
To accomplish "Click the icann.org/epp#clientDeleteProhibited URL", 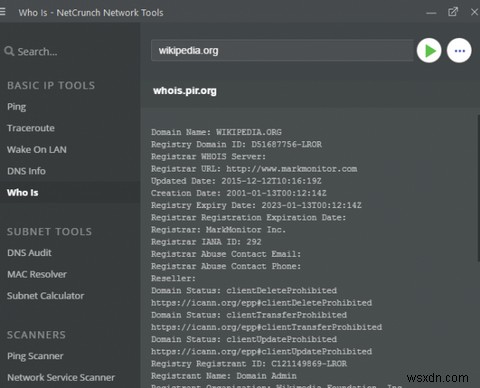I will click(x=261, y=303).
